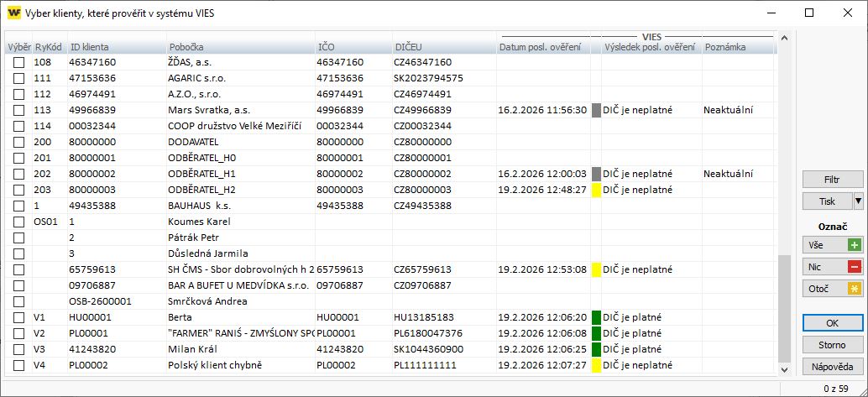Check the box for Milan Král
The width and height of the screenshot is (868, 397).
click(18, 349)
